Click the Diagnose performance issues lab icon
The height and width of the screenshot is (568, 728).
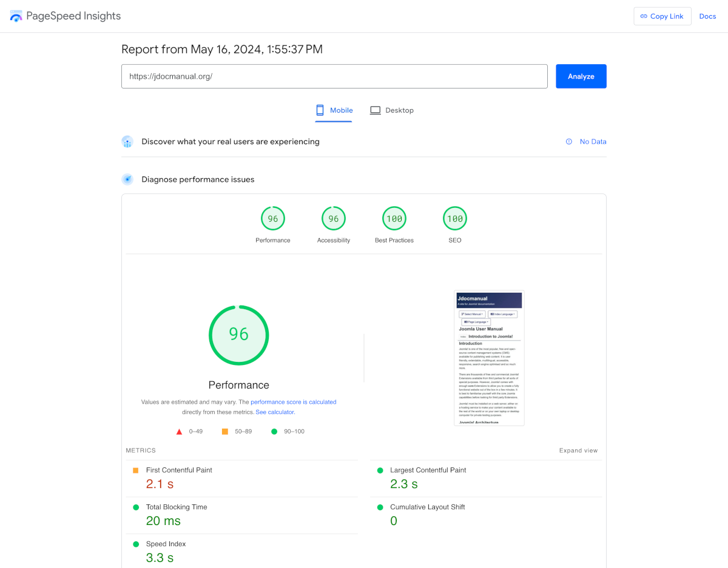(127, 179)
